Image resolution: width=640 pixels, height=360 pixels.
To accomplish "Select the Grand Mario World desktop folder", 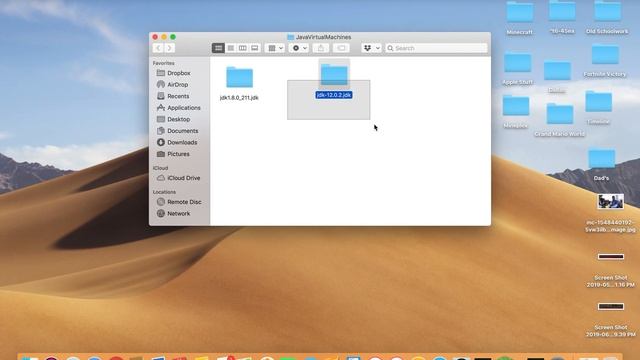I will pos(560,114).
